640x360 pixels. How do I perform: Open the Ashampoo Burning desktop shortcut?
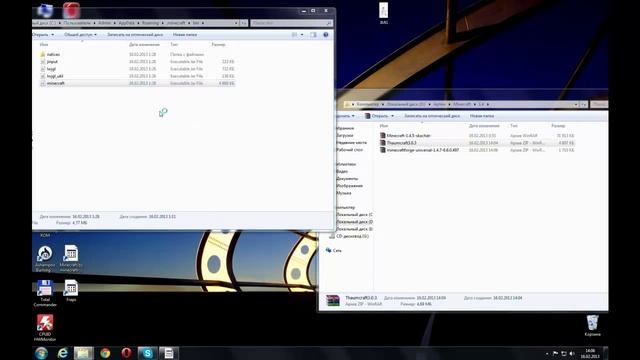pyautogui.click(x=45, y=259)
